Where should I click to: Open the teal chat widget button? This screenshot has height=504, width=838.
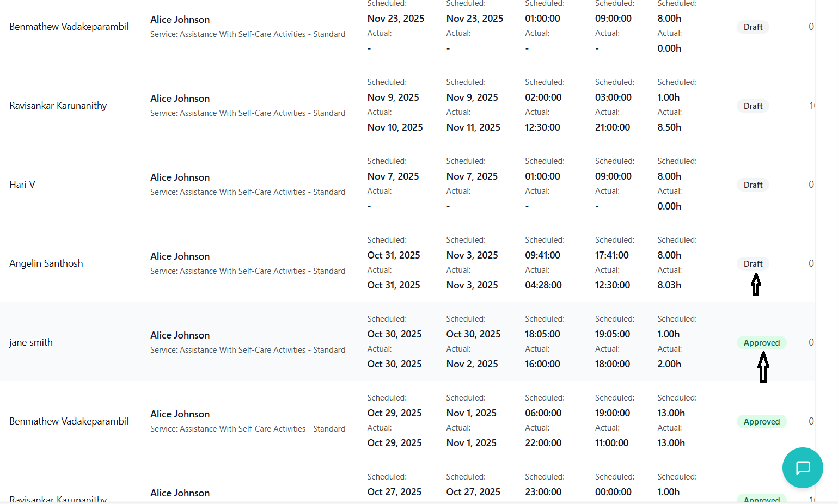803,468
